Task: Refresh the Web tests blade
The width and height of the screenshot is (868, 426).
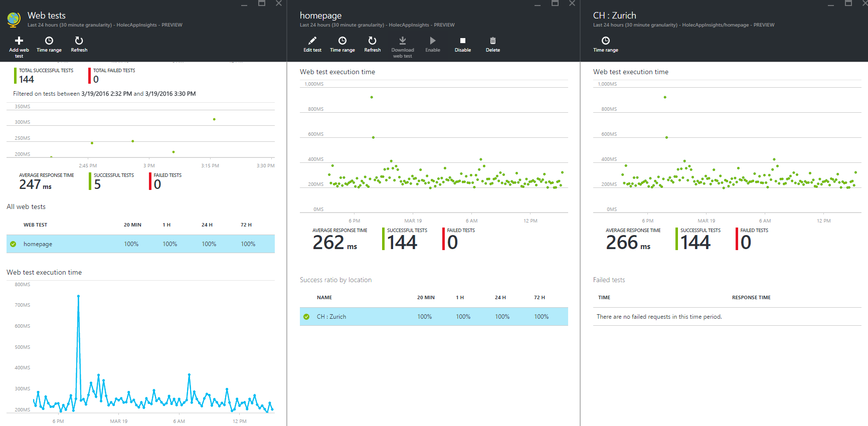Action: (79, 45)
